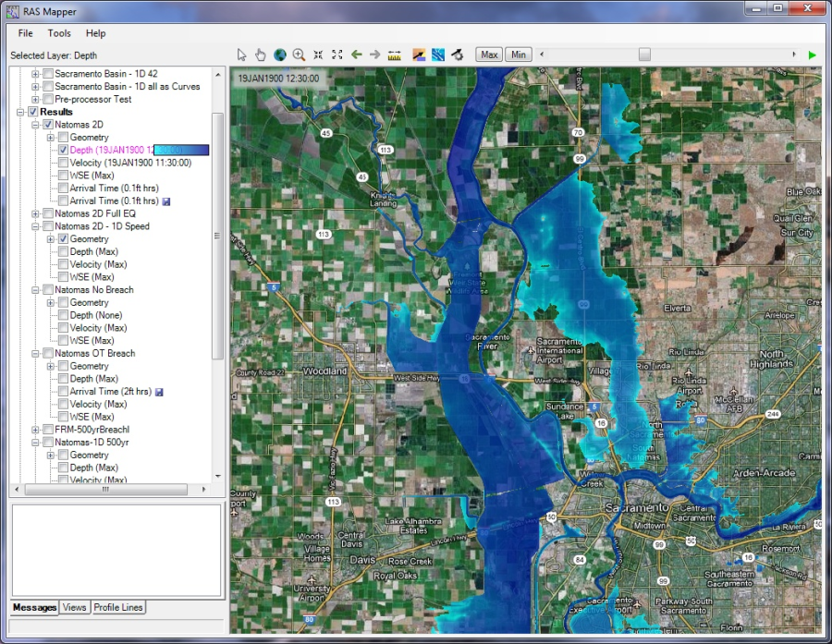This screenshot has height=644, width=832.
Task: Click the globe zoom-to-full-extent icon
Action: coord(280,55)
